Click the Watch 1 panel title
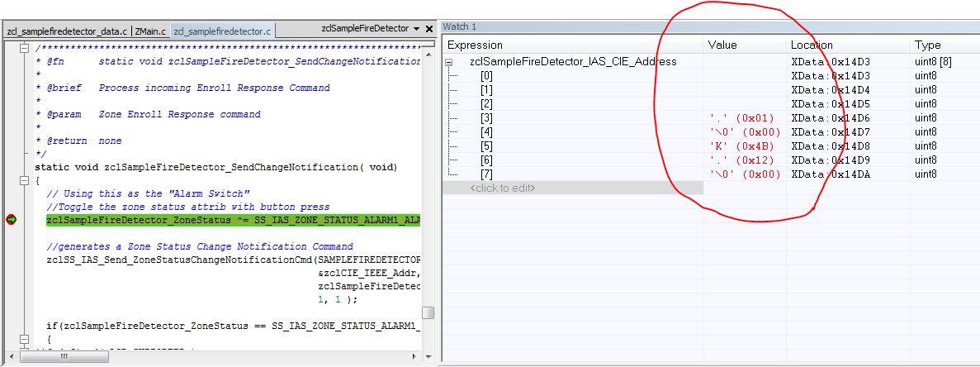Viewport: 980px width, 367px height. coord(460,27)
